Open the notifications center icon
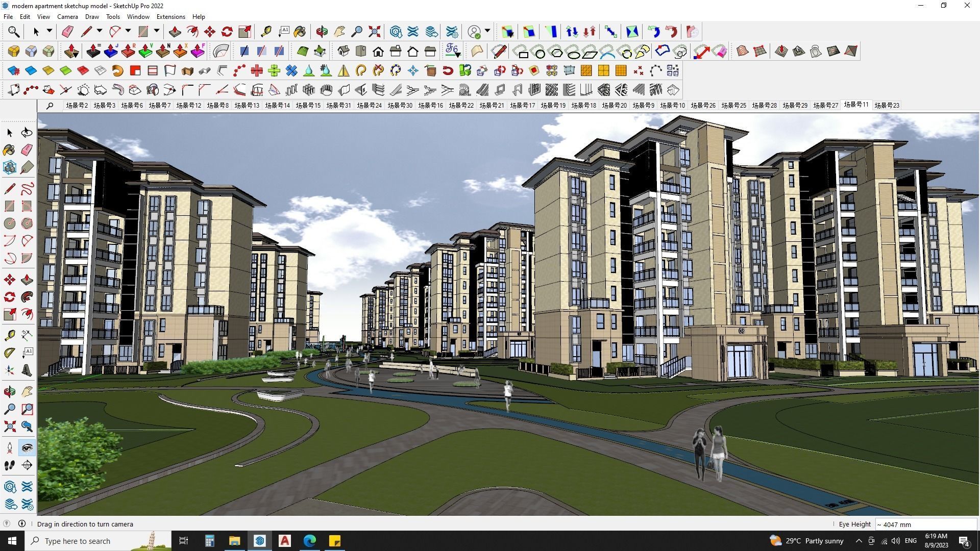Image resolution: width=980 pixels, height=551 pixels. coord(964,541)
